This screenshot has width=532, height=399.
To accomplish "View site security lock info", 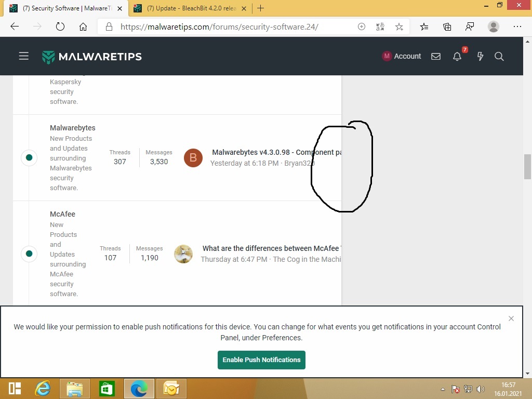I will 109,26.
